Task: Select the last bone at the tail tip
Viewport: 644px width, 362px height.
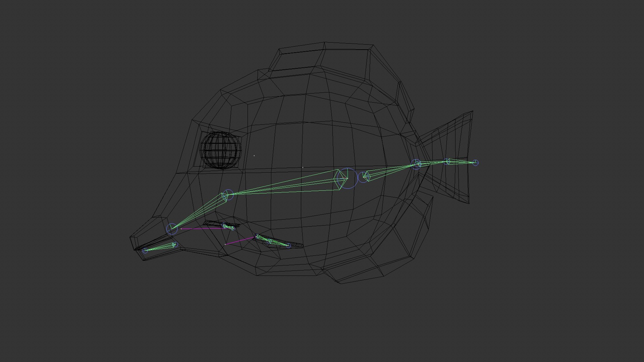Action: (x=461, y=162)
